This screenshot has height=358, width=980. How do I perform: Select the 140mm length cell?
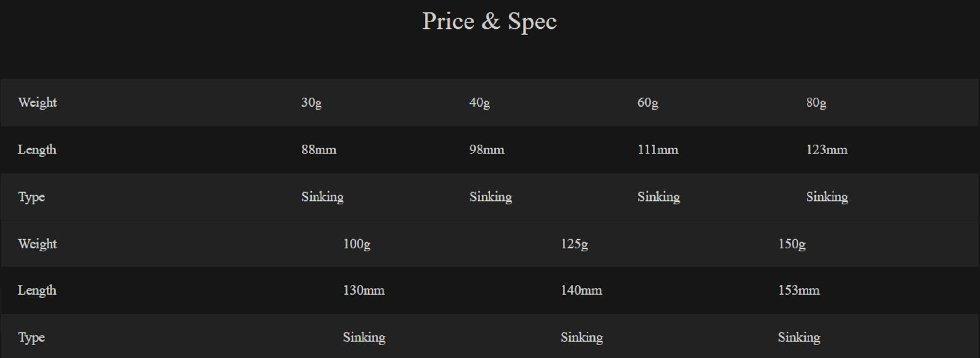[582, 290]
